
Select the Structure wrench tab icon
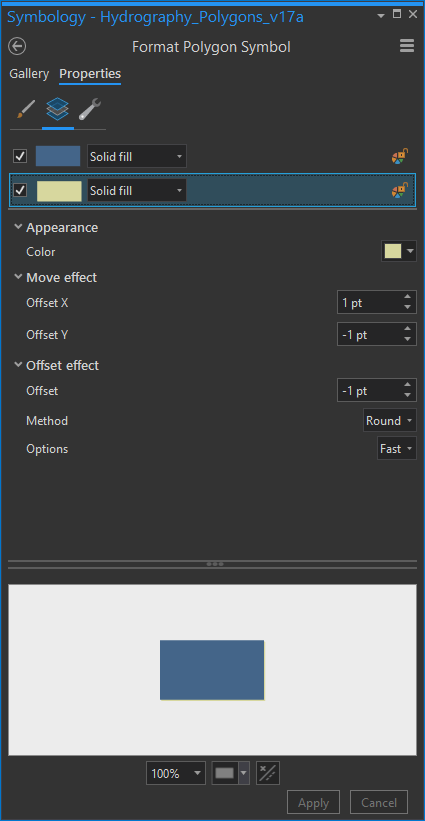90,110
